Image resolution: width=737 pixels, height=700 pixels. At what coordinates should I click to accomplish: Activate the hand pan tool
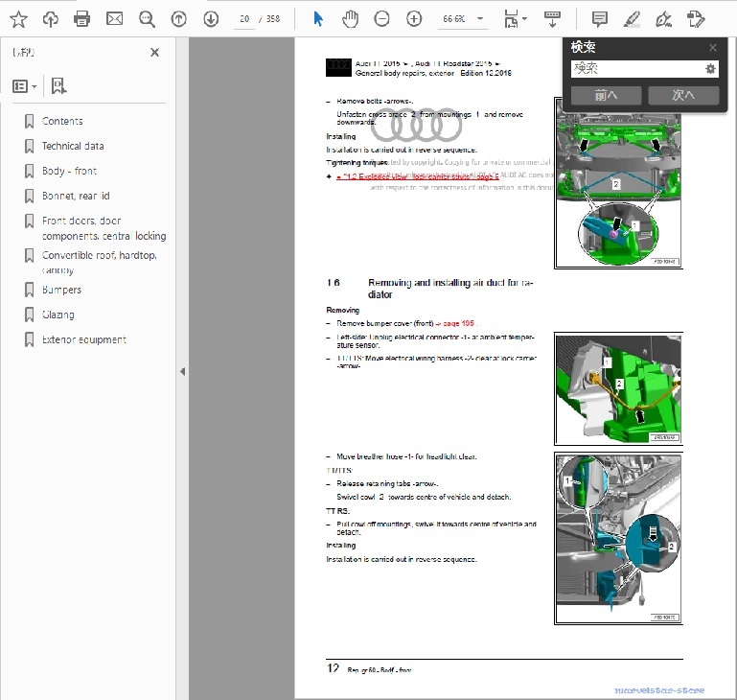pyautogui.click(x=350, y=19)
